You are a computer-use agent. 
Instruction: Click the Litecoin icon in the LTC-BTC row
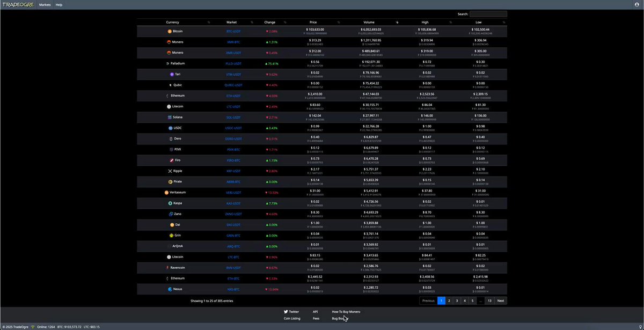pos(169,256)
